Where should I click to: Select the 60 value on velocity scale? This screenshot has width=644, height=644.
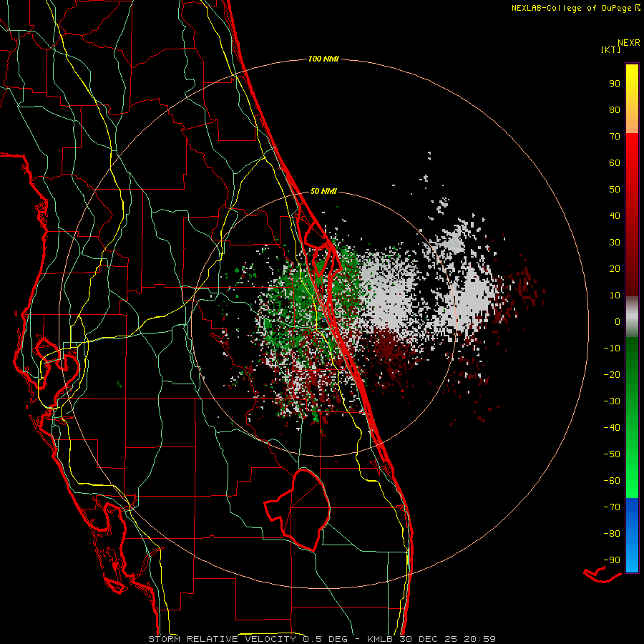click(615, 162)
